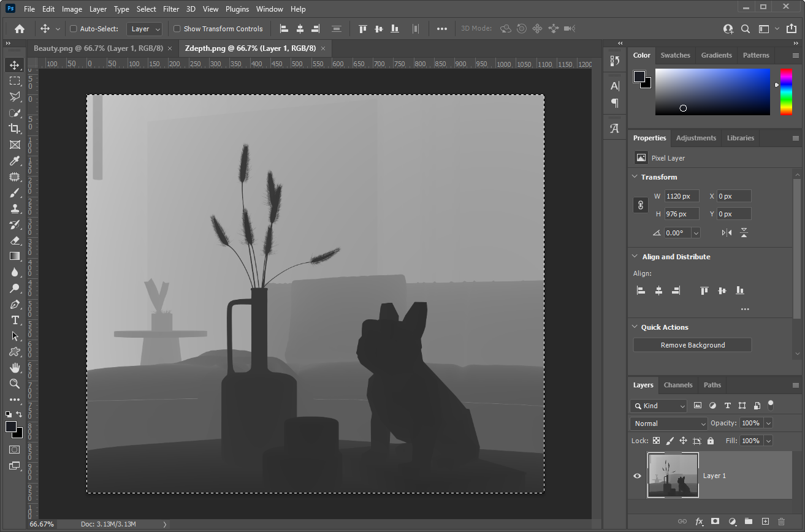The width and height of the screenshot is (805, 532).
Task: Choose the Rectangular Marquee tool
Action: pyautogui.click(x=15, y=80)
